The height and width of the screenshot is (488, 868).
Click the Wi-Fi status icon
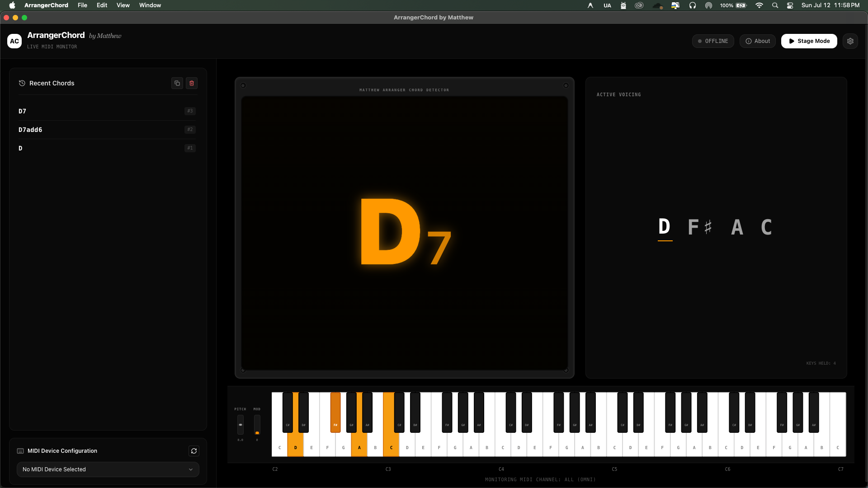(x=759, y=5)
